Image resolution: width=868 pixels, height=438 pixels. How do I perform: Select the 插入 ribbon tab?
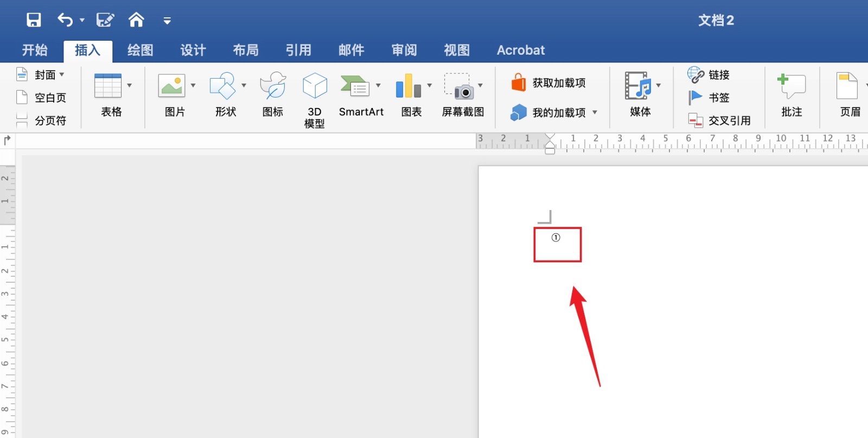(88, 50)
